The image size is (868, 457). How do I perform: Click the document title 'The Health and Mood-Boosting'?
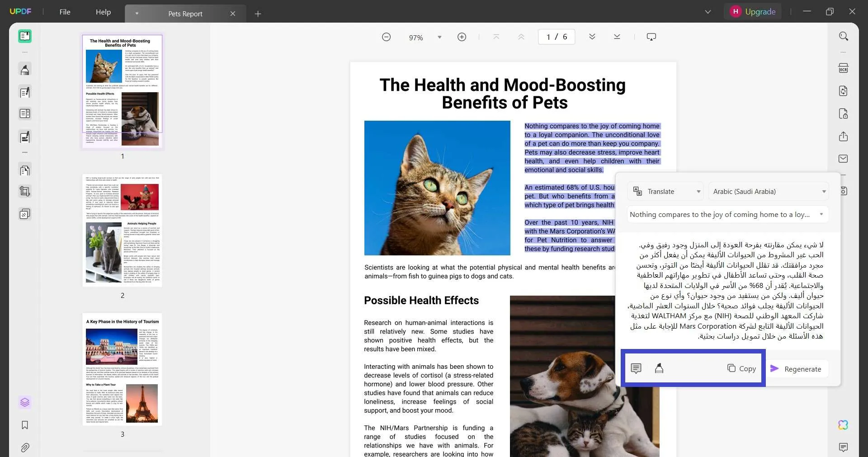[502, 85]
